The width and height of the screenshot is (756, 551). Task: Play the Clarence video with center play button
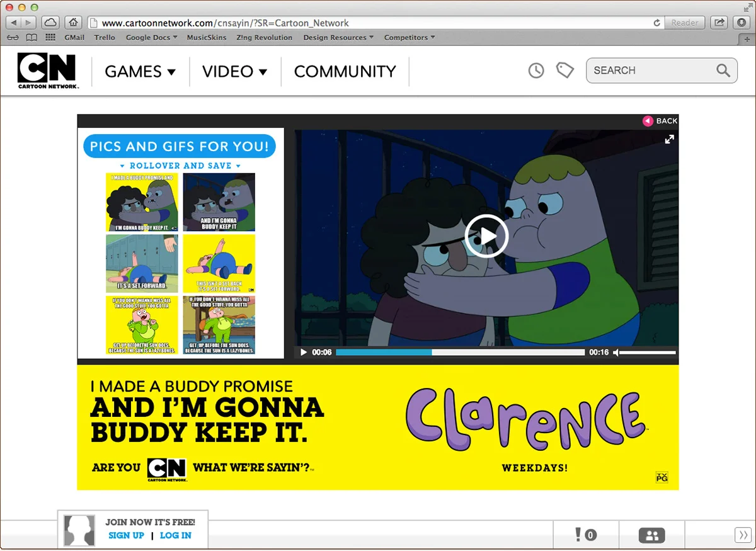coord(486,236)
